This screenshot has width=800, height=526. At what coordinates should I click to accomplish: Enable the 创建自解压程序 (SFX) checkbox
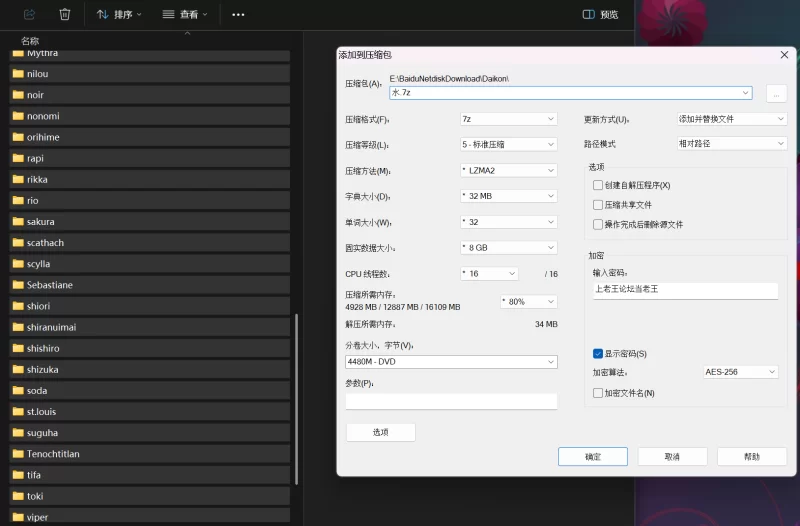[598, 185]
